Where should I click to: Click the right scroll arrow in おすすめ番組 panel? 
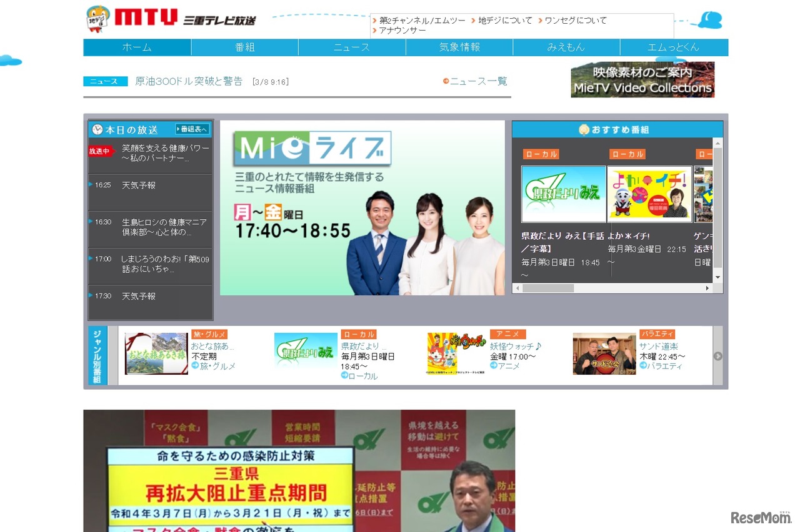pos(707,288)
